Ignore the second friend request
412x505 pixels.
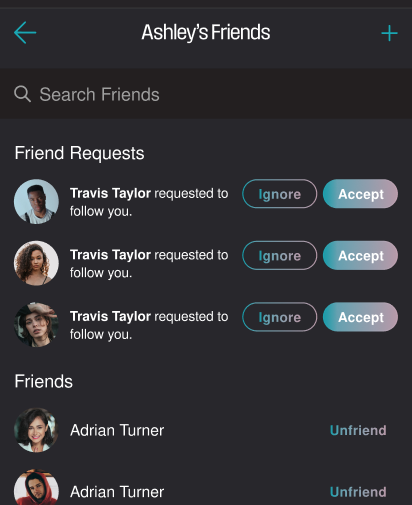coord(279,255)
